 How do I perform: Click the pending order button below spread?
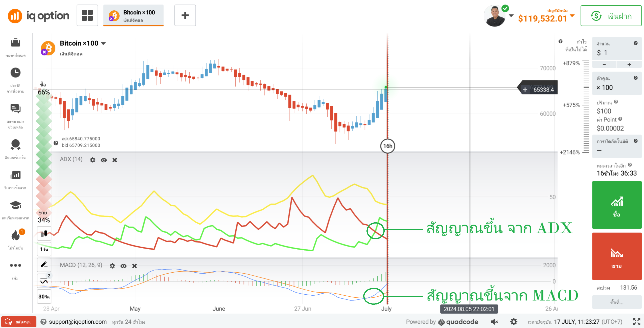click(617, 302)
